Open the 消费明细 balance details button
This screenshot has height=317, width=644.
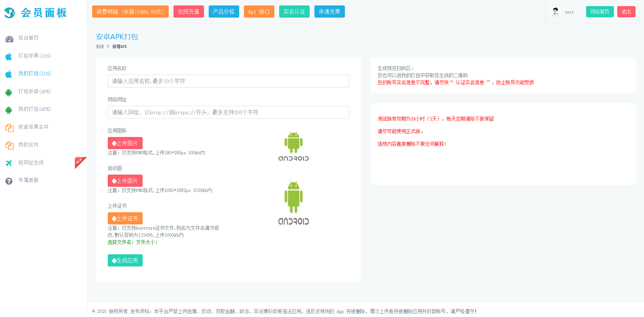pyautogui.click(x=130, y=12)
